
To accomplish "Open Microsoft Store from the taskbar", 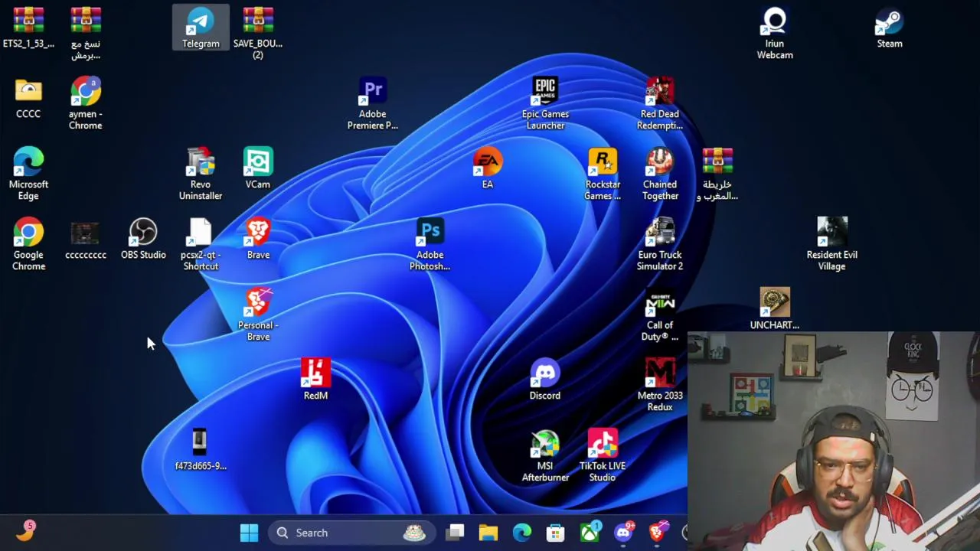I will coord(556,533).
